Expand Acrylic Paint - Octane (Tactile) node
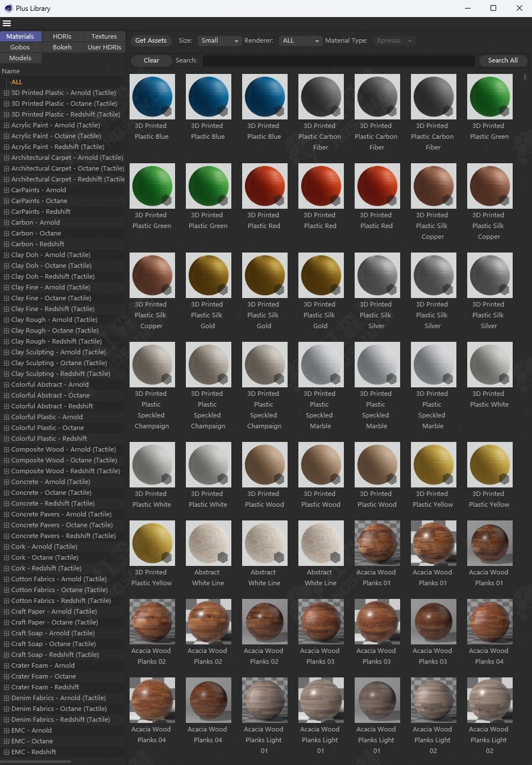This screenshot has width=532, height=765. 6,136
